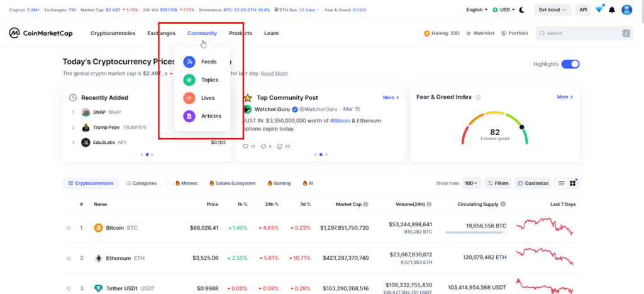
Task: Star Ethereum to add to watchlist
Action: (x=69, y=258)
